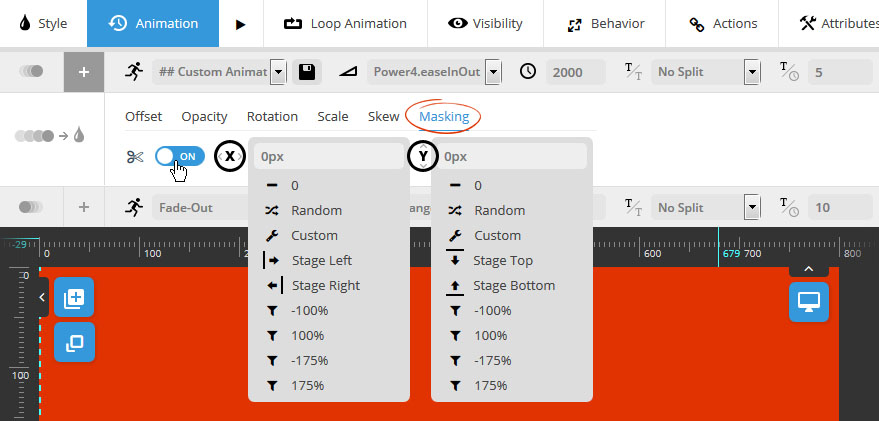Click the plus button to add animation

pos(84,72)
